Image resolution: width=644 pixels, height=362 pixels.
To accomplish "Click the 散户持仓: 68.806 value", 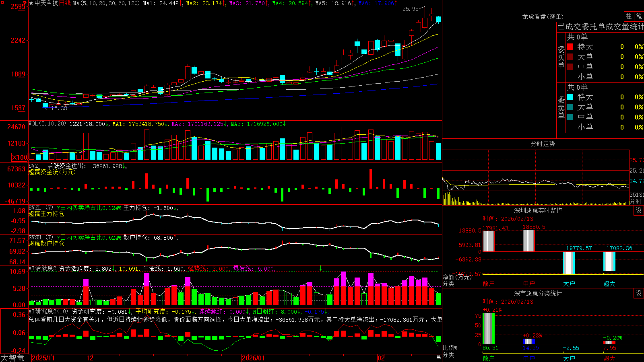I will pyautogui.click(x=150, y=238).
